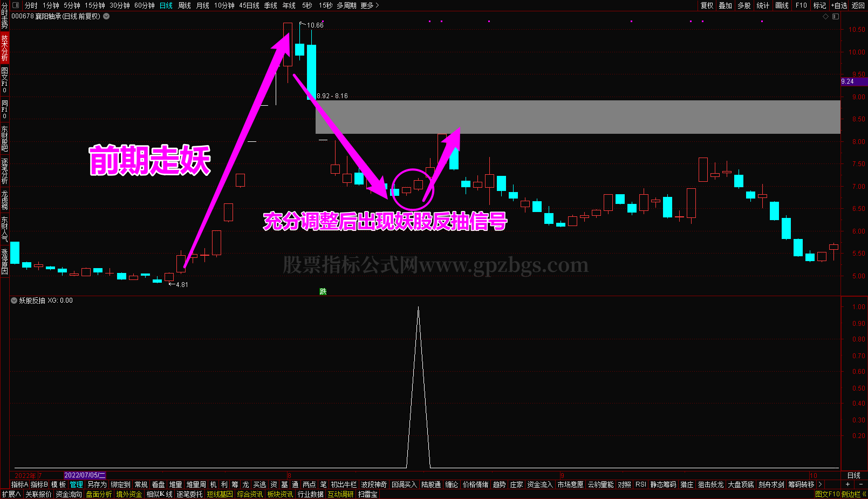
Task: Select the 堆量周 indicator
Action: pyautogui.click(x=196, y=484)
